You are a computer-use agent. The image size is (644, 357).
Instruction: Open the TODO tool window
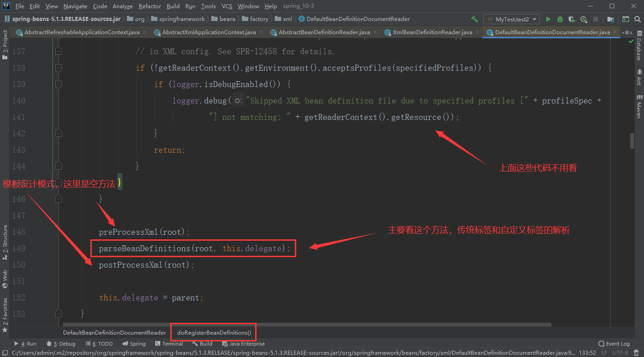tap(99, 344)
